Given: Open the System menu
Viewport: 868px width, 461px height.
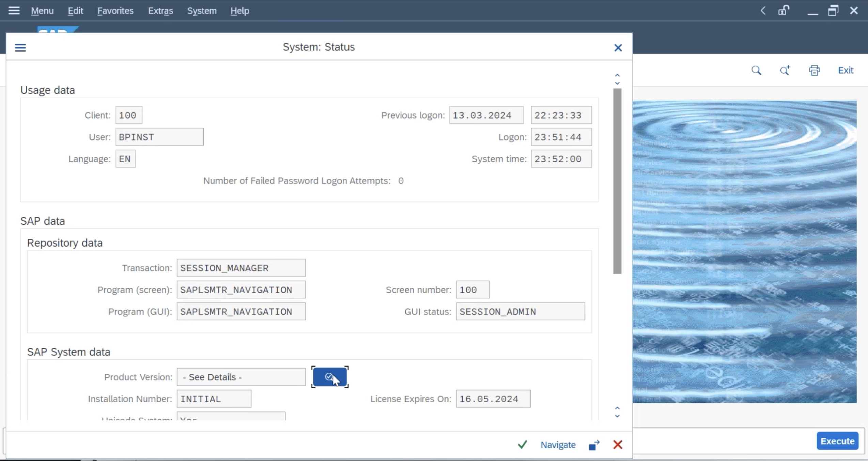Looking at the screenshot, I should click(201, 11).
